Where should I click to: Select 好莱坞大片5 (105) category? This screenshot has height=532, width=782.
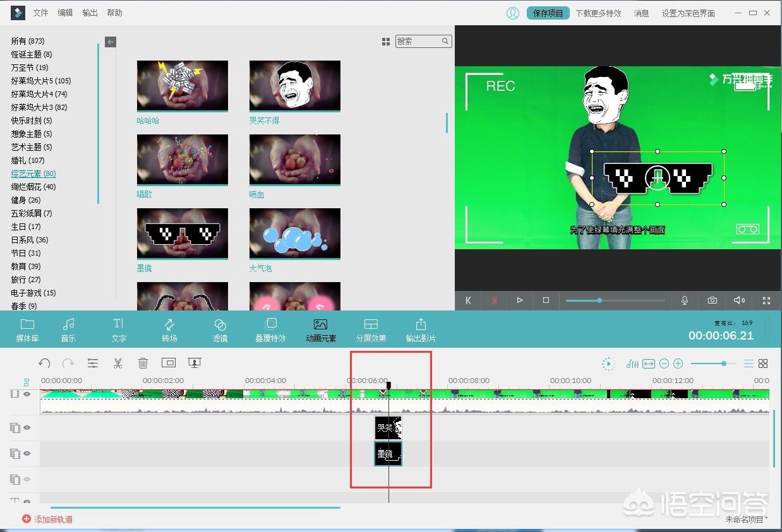pos(41,81)
